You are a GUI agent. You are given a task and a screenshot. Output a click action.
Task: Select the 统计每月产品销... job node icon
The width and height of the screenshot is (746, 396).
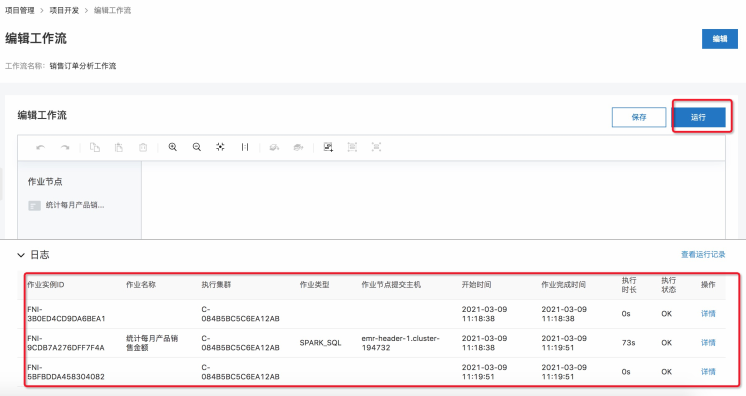(x=34, y=206)
